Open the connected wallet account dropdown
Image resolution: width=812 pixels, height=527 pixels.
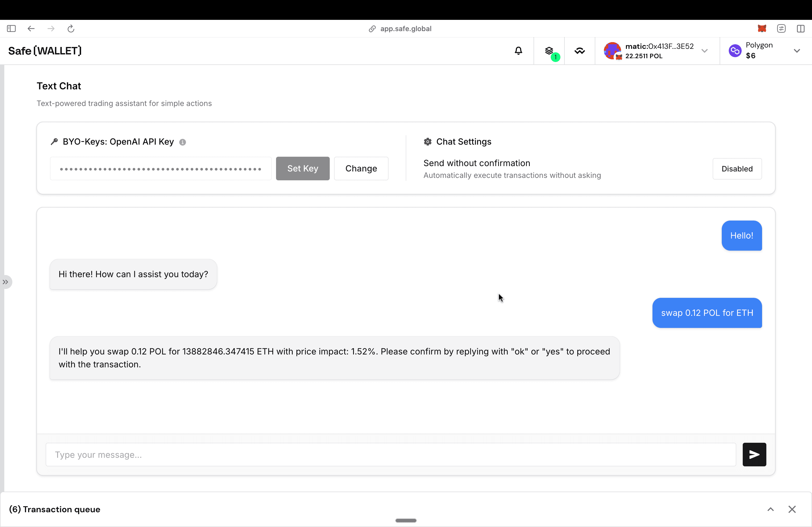704,51
